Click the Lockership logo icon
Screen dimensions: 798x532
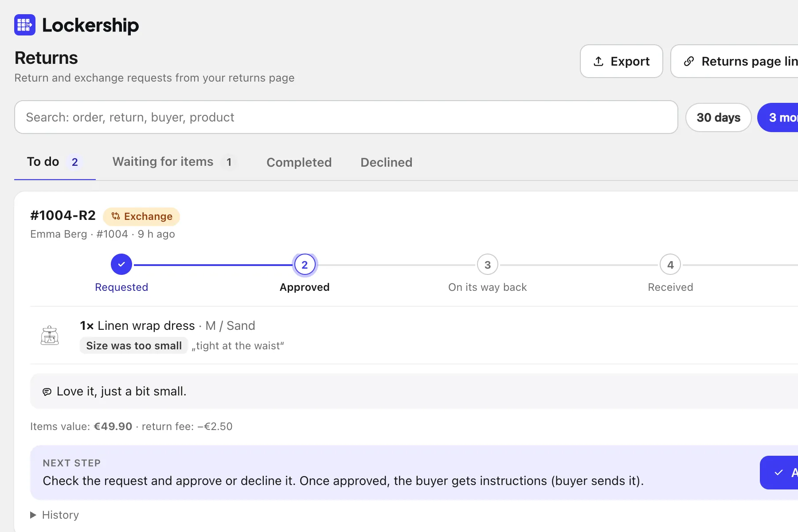[25, 25]
